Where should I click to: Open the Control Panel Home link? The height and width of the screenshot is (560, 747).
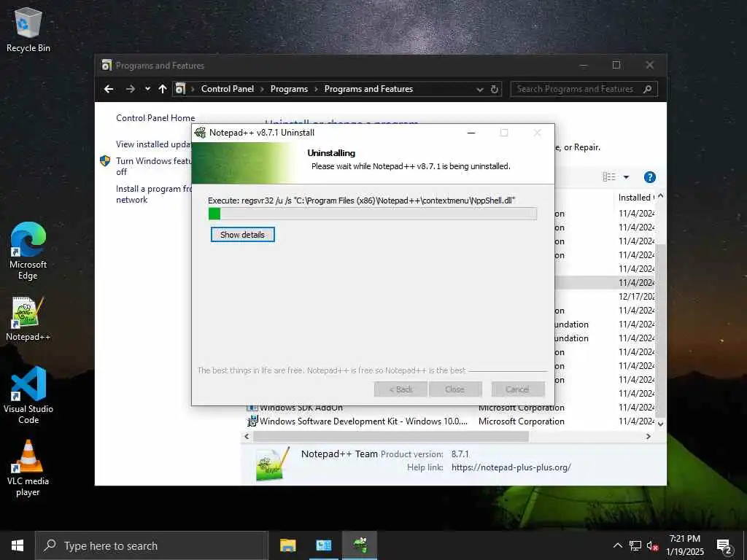[x=155, y=118]
